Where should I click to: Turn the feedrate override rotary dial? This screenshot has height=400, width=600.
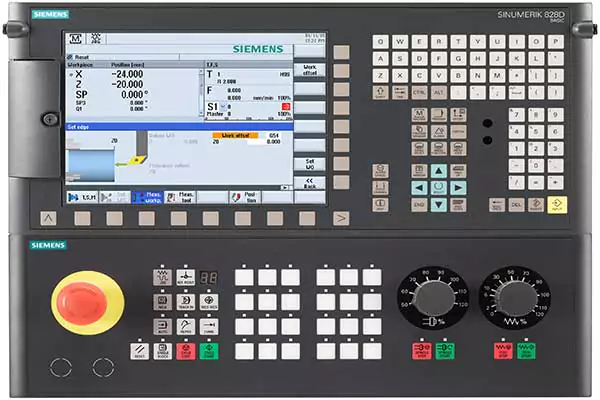pos(515,298)
